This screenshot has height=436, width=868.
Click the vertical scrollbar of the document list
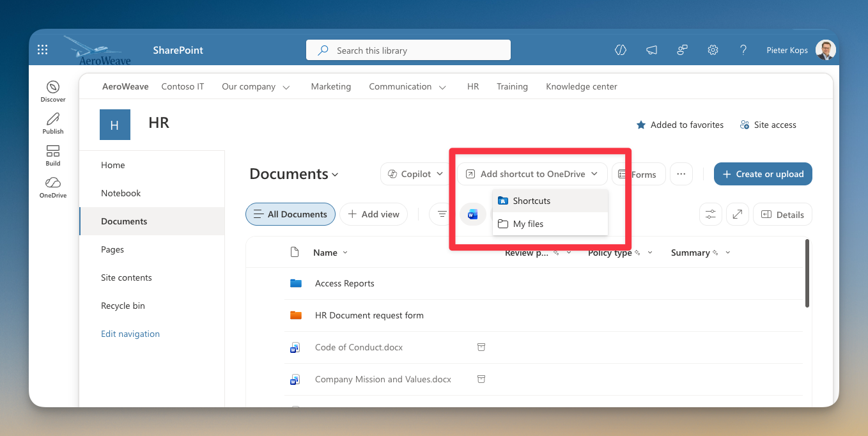coord(807,273)
